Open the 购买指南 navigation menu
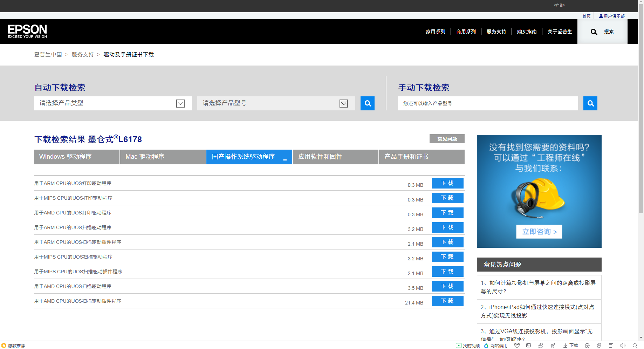The height and width of the screenshot is (349, 644). pos(527,32)
